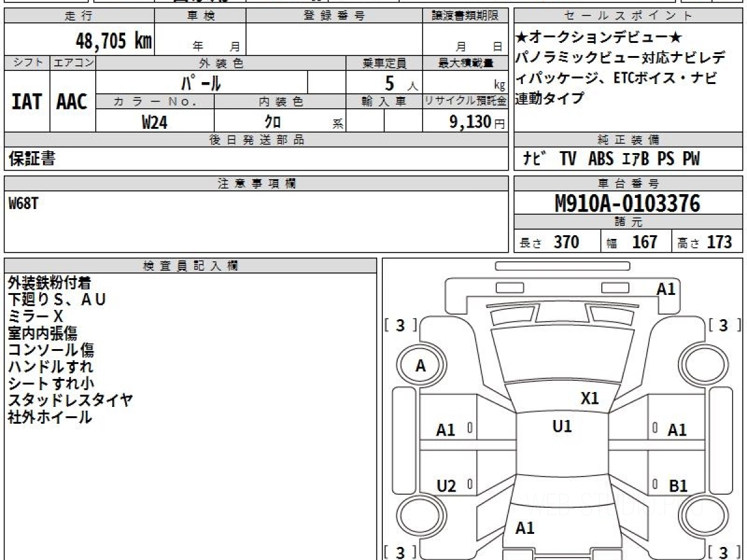The image size is (747, 560).
Task: Select the height value 173
Action: (719, 242)
